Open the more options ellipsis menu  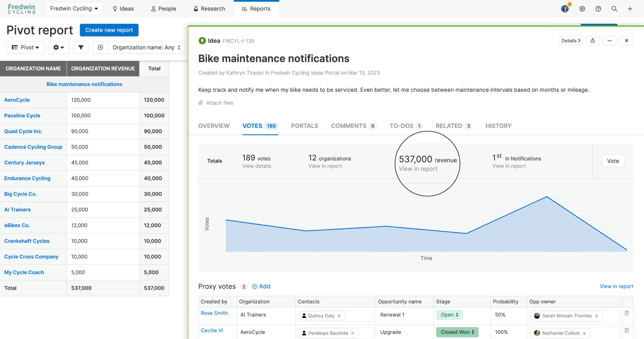(609, 40)
